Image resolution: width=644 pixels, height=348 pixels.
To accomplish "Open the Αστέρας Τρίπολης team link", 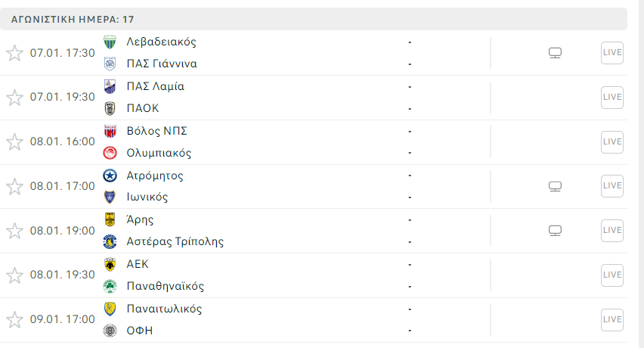I will (x=175, y=242).
